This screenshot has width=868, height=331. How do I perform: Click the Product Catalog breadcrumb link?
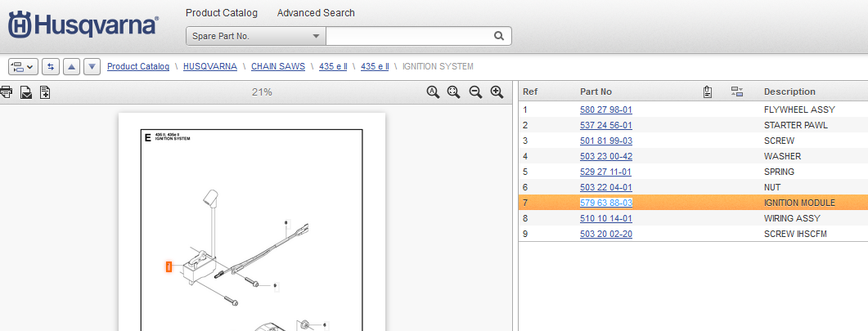pyautogui.click(x=138, y=66)
